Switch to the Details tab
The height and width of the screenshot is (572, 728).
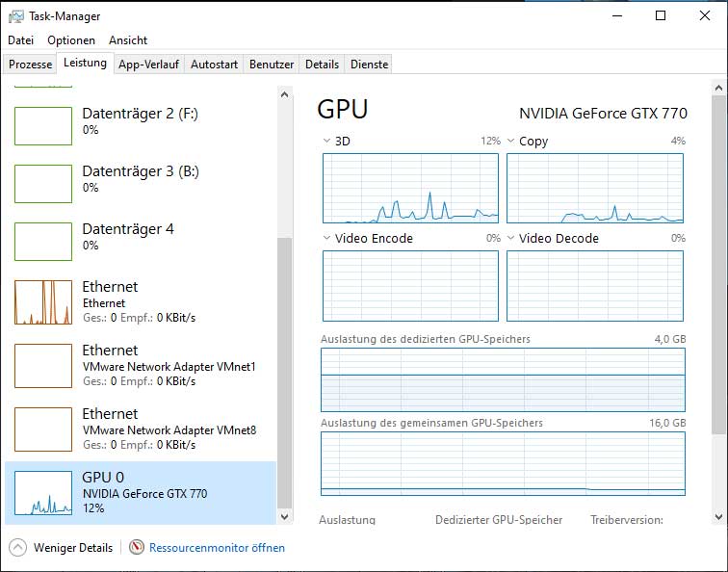tap(322, 65)
